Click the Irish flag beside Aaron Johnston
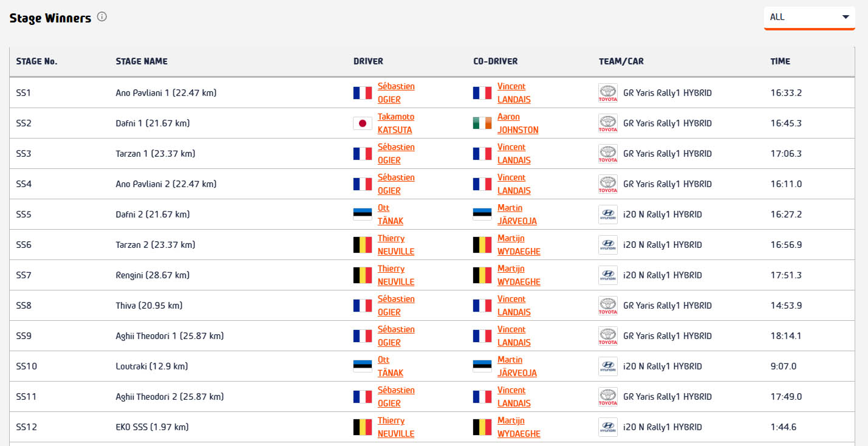The image size is (868, 446). (482, 123)
